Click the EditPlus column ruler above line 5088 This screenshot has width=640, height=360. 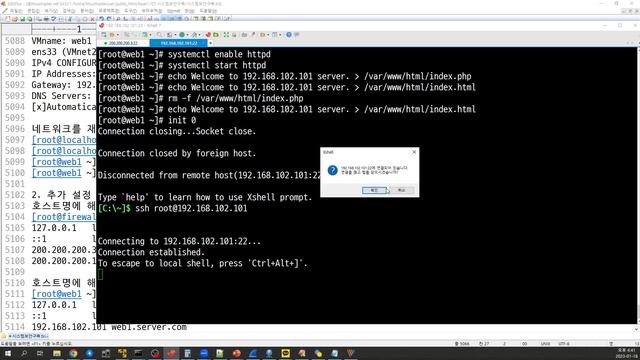63,29
